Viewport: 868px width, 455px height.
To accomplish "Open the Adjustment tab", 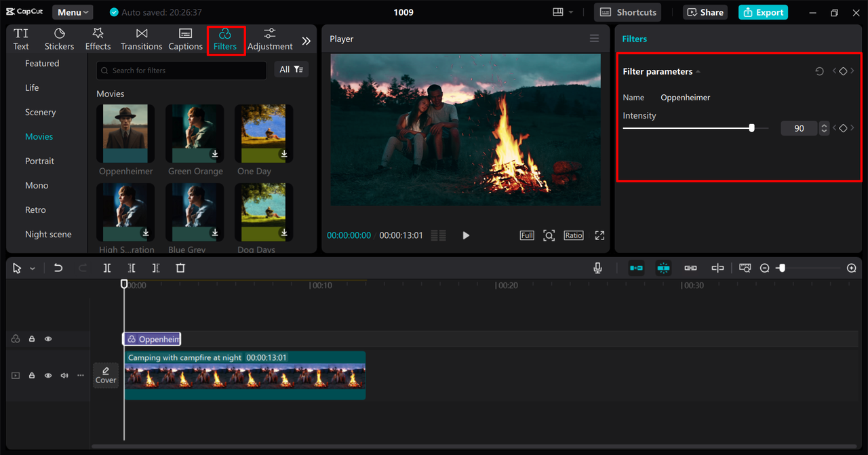I will tap(270, 39).
